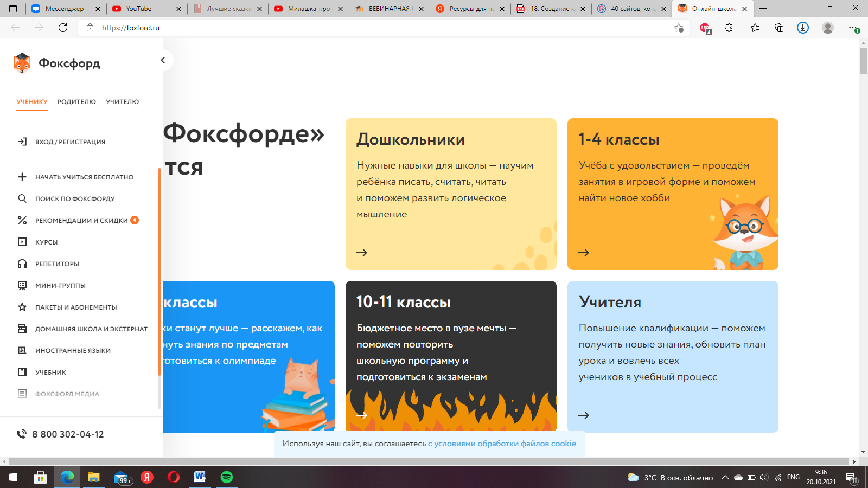Click the browser profile avatar
This screenshot has height=488, width=868.
click(827, 28)
